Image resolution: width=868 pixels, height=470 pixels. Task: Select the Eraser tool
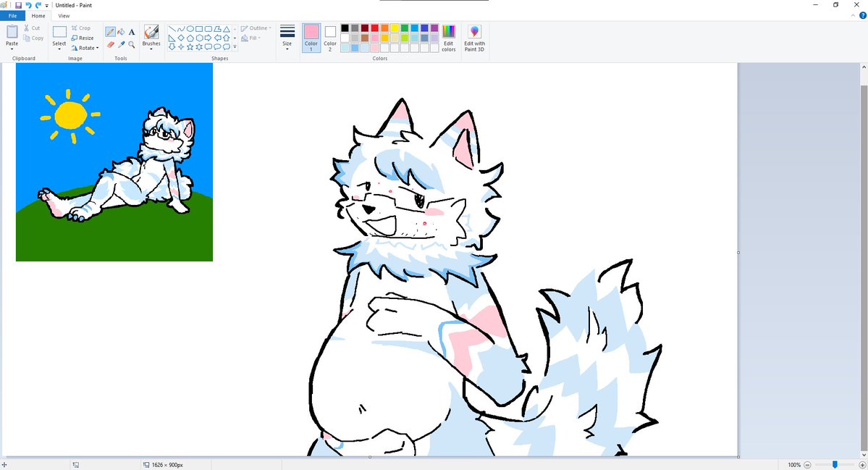[x=111, y=43]
